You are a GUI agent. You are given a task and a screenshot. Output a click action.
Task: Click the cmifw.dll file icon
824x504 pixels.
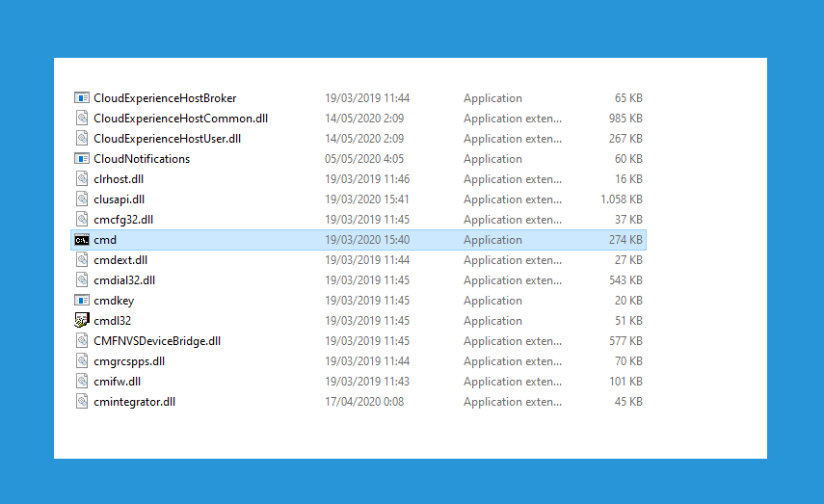click(x=82, y=381)
